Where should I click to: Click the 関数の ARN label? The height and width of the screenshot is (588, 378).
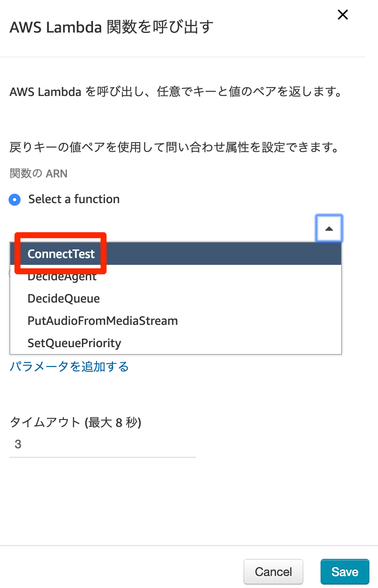click(39, 173)
